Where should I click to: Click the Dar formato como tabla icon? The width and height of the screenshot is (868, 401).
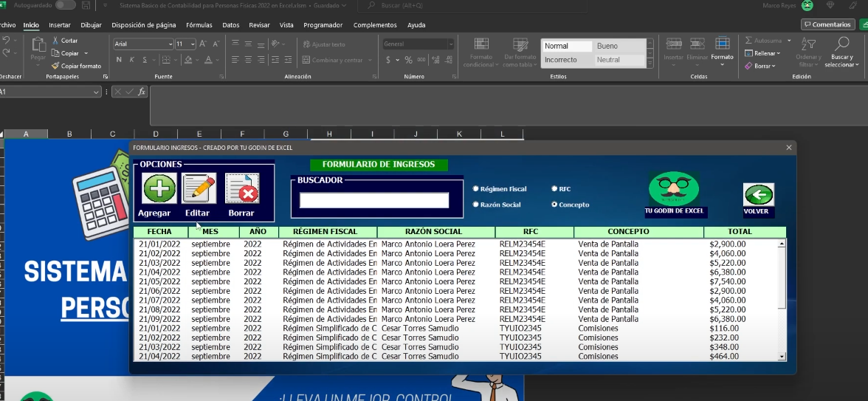[x=520, y=44]
